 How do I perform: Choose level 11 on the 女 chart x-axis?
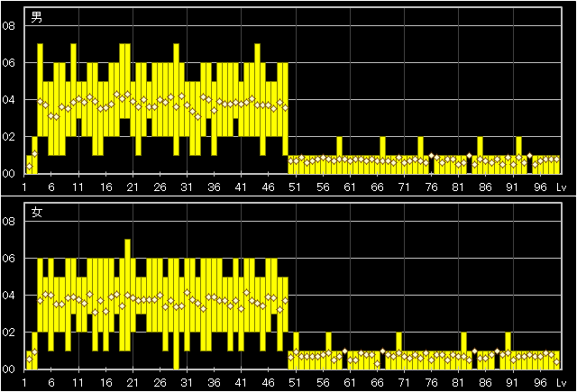point(78,383)
